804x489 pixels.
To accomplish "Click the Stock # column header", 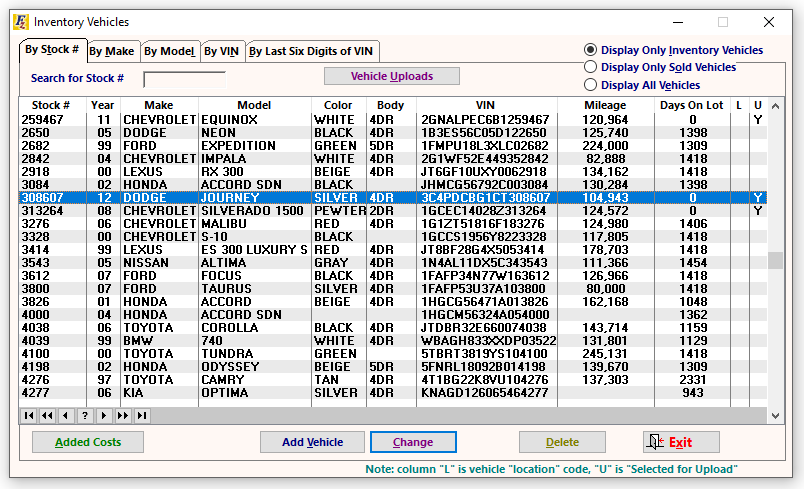I will pos(51,105).
